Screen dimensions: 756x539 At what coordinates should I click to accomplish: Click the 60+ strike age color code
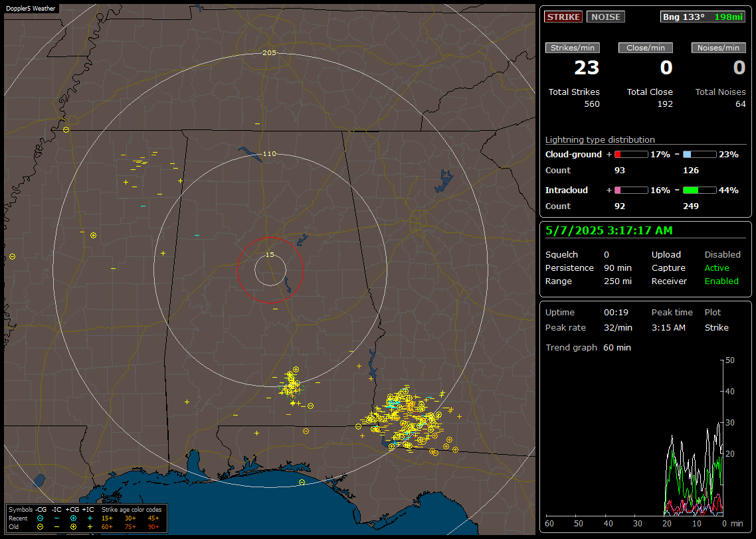(107, 527)
